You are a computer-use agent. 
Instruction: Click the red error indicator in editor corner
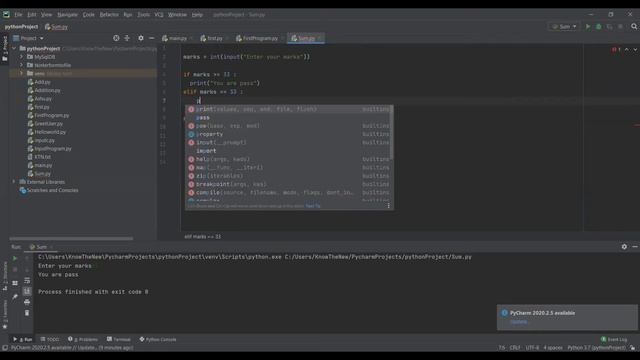(x=616, y=49)
